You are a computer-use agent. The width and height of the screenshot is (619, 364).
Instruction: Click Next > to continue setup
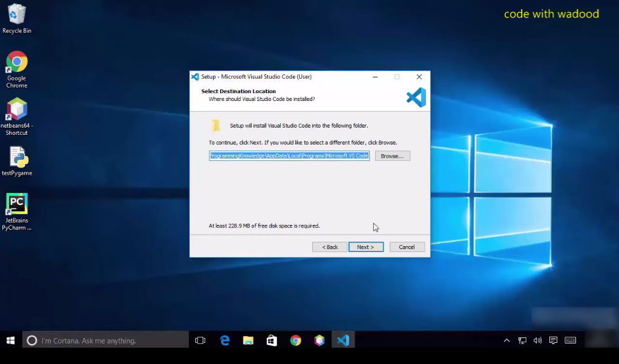tap(366, 247)
